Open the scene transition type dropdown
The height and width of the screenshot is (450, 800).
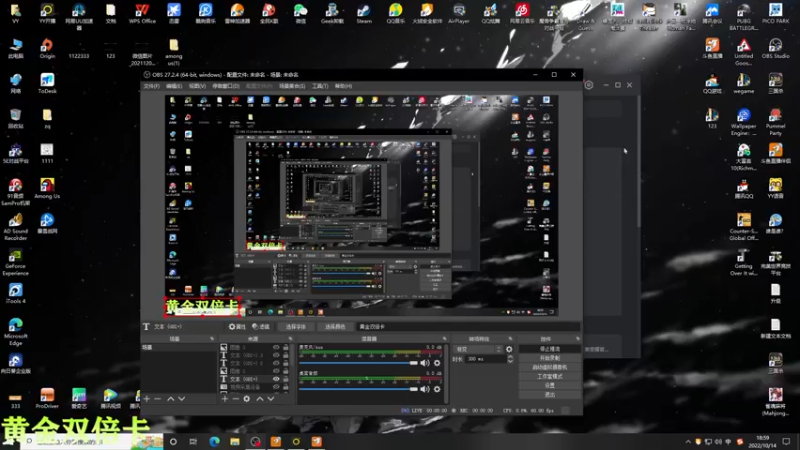478,349
